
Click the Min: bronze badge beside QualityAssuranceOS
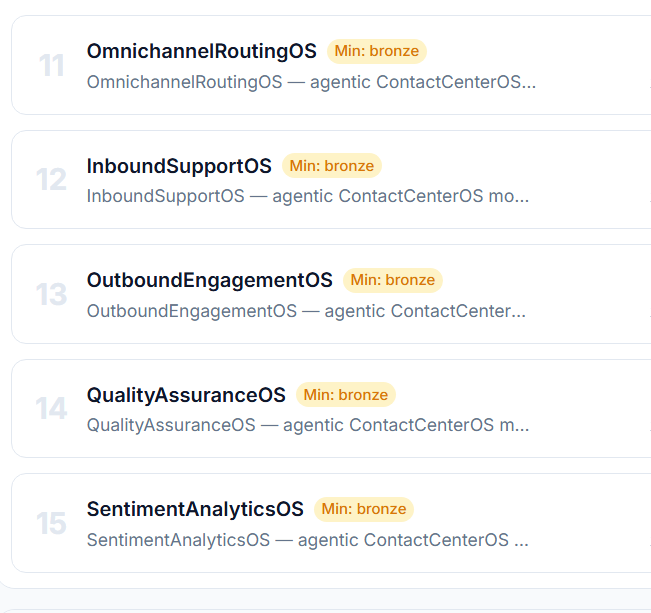point(346,395)
